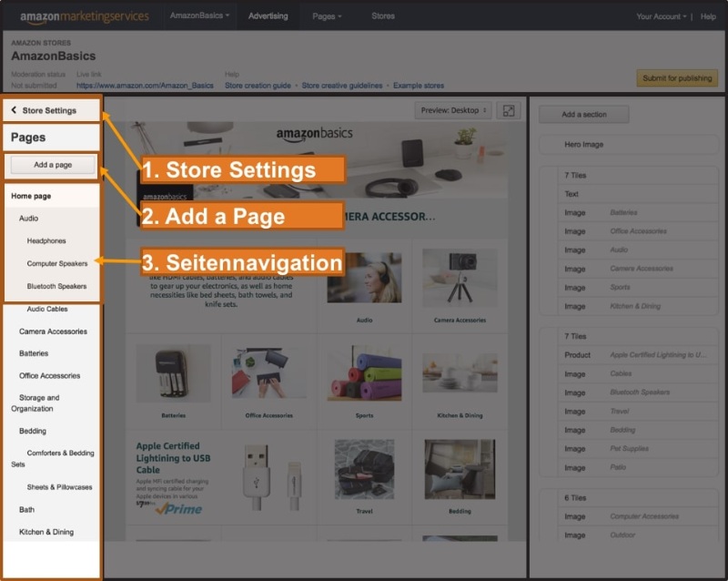Click the fullscreen preview expand icon

509,110
